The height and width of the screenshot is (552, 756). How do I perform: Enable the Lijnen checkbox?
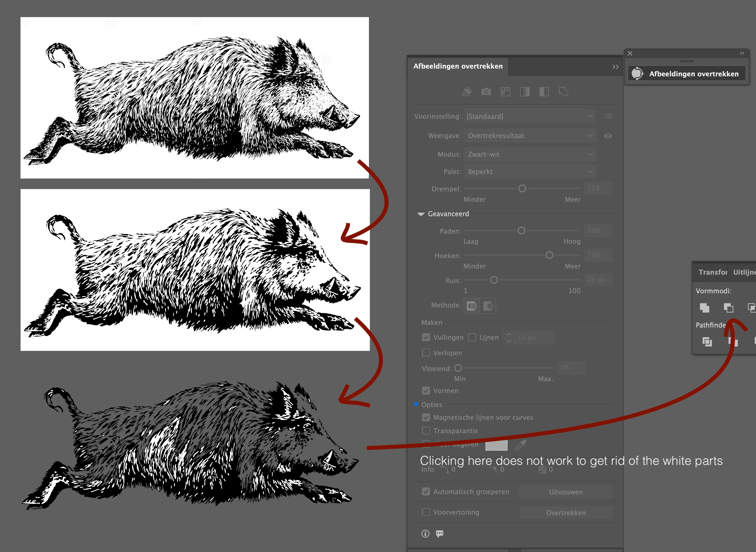pyautogui.click(x=472, y=337)
